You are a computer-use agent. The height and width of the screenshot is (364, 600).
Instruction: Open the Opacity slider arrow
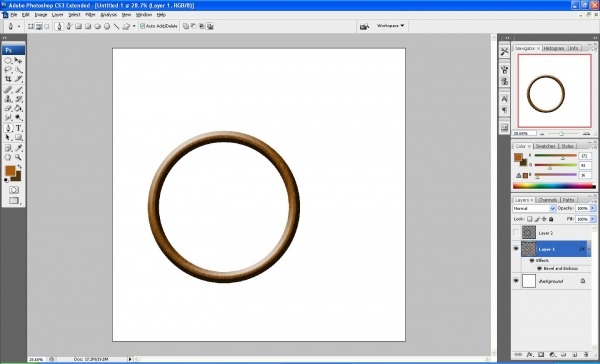(593, 208)
